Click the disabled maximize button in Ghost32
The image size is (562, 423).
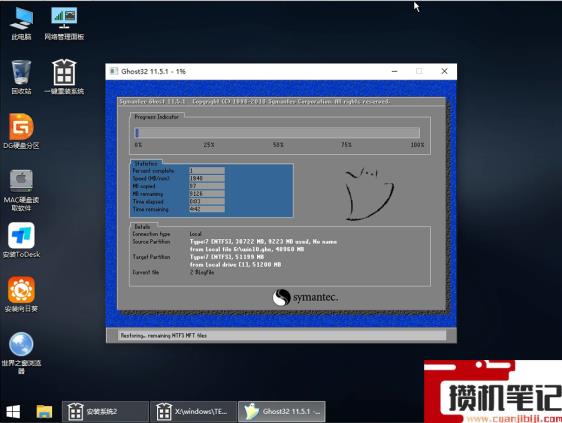point(419,71)
